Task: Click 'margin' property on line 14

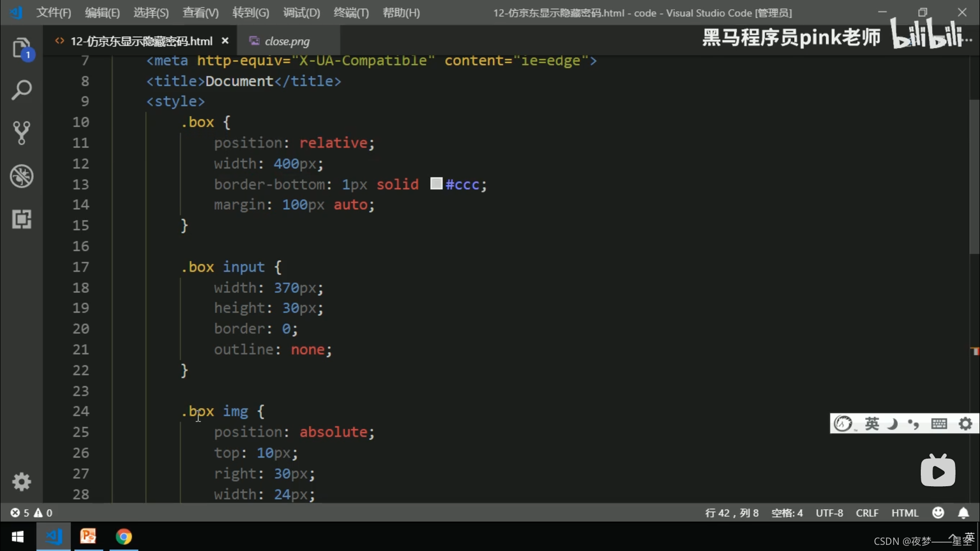Action: pos(240,205)
